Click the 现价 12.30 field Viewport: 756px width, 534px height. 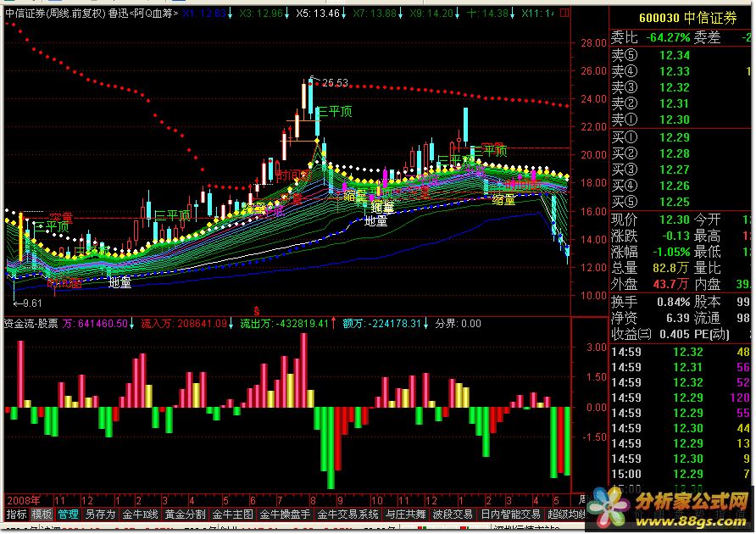[x=651, y=220]
